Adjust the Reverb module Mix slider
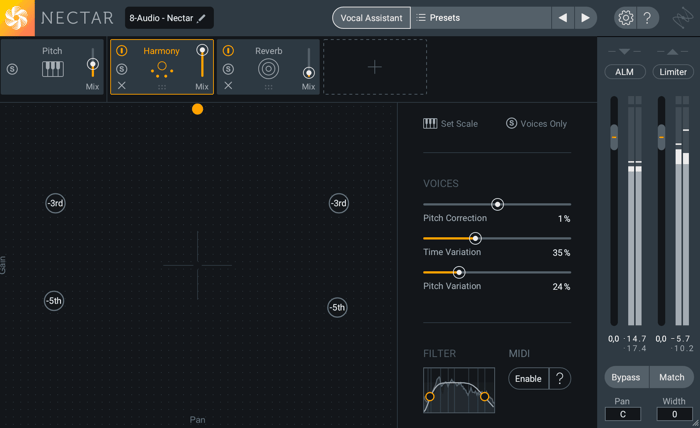Viewport: 700px width, 428px height. 308,72
